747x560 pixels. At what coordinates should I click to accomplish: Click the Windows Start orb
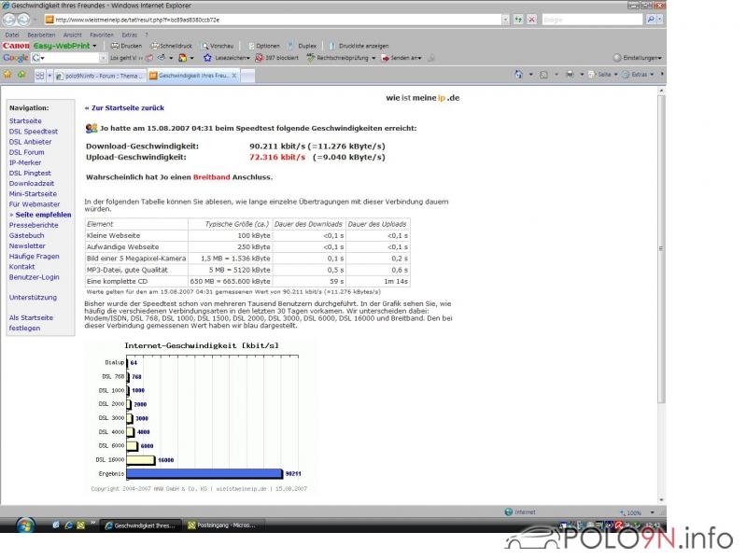pyautogui.click(x=25, y=525)
